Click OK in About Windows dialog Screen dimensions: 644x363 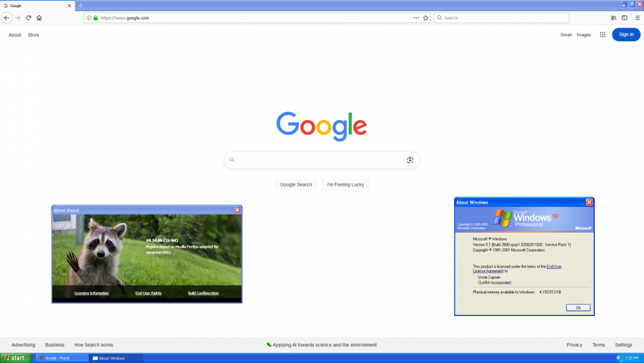(578, 308)
